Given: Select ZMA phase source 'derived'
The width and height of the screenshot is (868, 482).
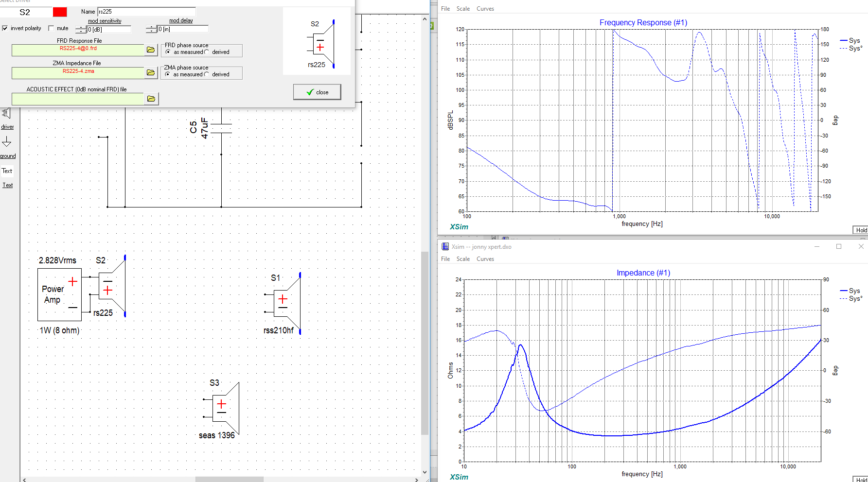Looking at the screenshot, I should [207, 74].
